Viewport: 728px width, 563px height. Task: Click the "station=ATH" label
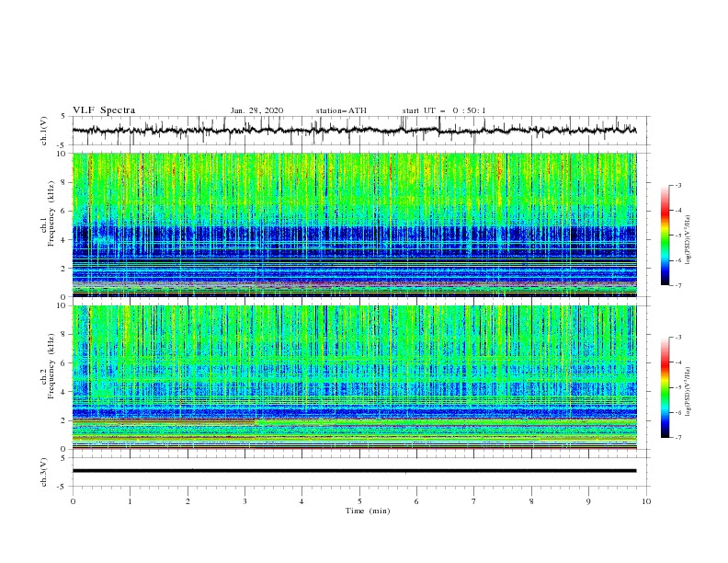click(x=341, y=110)
